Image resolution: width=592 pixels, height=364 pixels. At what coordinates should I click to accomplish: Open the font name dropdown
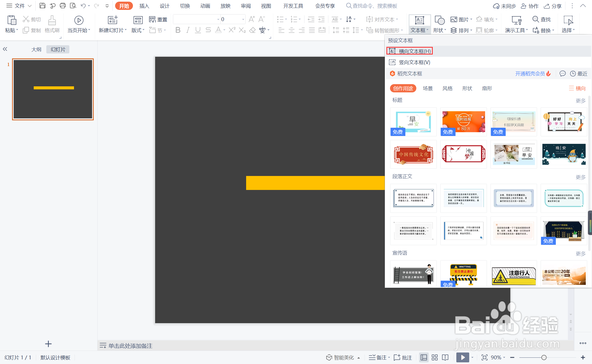coord(218,19)
